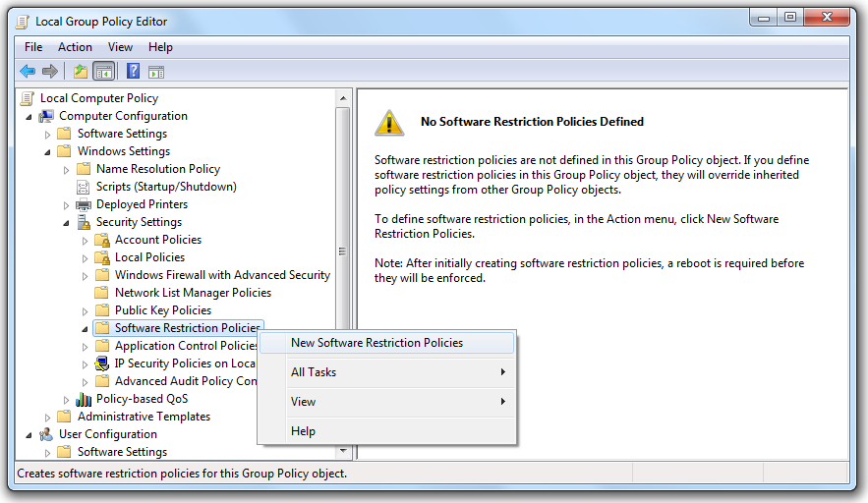Image resolution: width=868 pixels, height=503 pixels.
Task: Open the Action menu
Action: click(x=75, y=47)
